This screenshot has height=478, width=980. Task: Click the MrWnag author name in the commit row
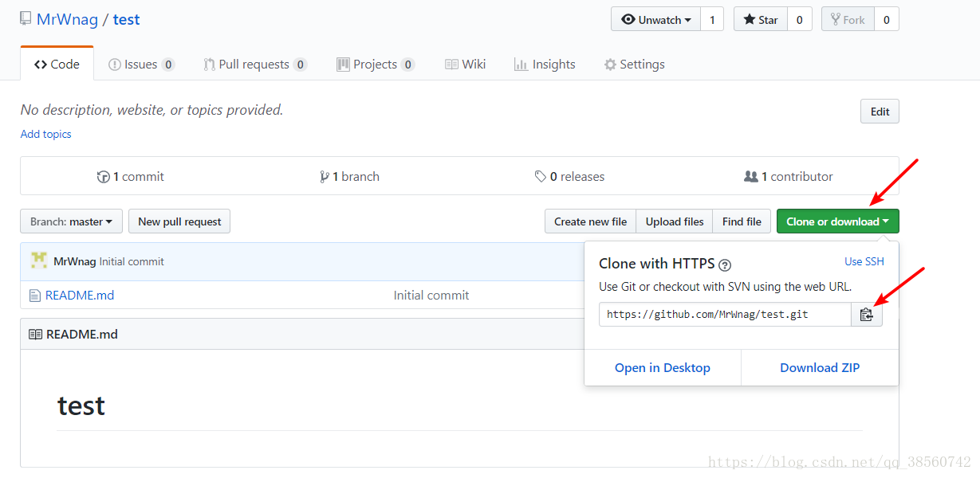75,261
